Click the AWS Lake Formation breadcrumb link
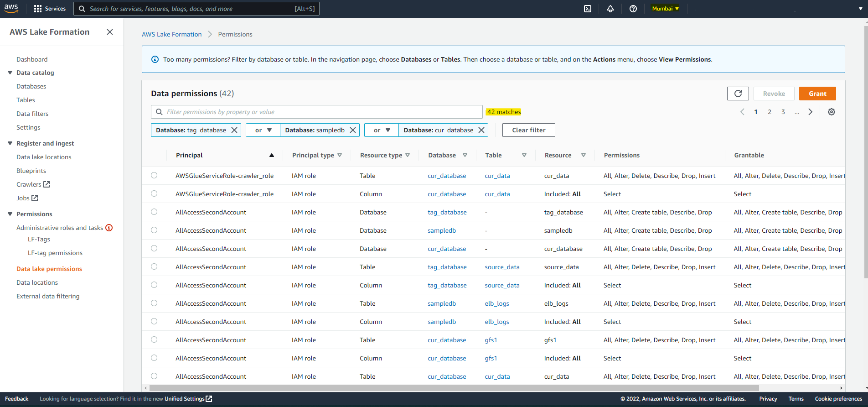This screenshot has height=407, width=868. (x=172, y=34)
